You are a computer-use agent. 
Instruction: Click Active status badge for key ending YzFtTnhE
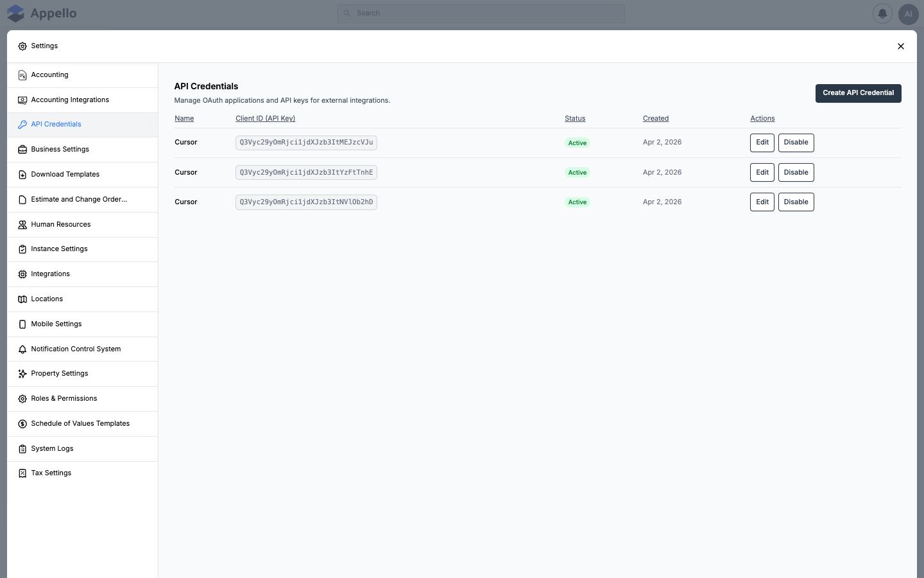tap(577, 172)
